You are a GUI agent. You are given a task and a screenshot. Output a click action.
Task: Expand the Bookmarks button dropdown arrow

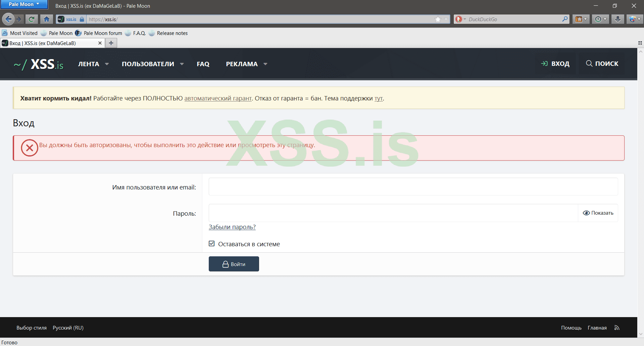pyautogui.click(x=586, y=19)
